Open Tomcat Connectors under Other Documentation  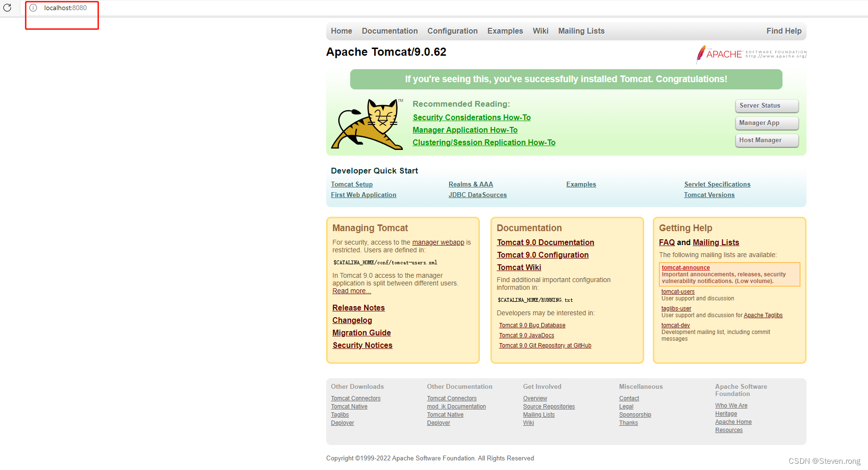tap(452, 398)
